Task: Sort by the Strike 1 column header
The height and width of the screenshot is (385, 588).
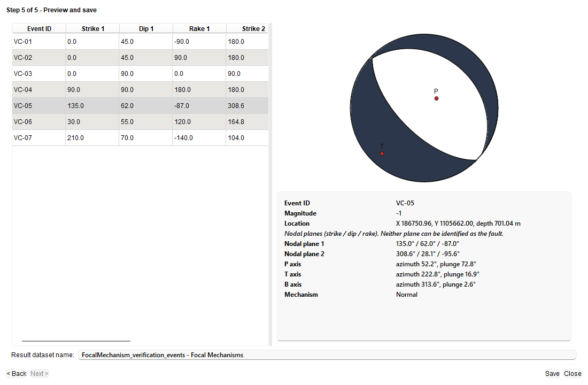Action: (x=92, y=28)
